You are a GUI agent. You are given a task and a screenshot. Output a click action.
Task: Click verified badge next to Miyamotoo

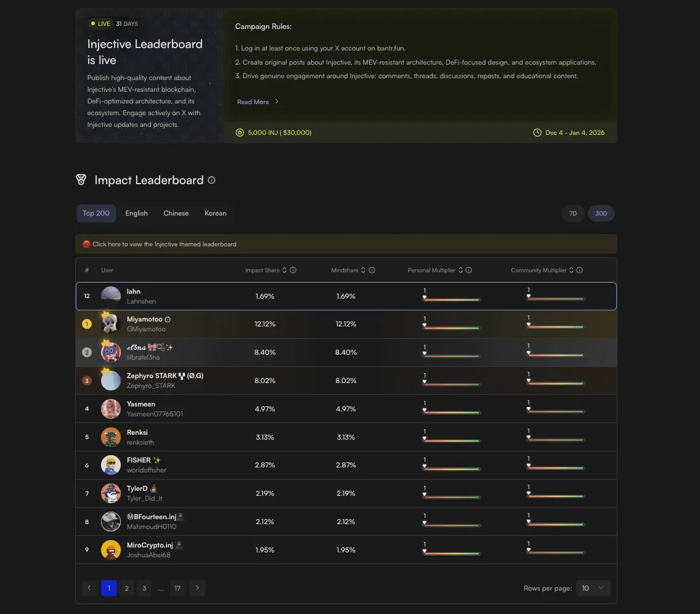(x=168, y=320)
